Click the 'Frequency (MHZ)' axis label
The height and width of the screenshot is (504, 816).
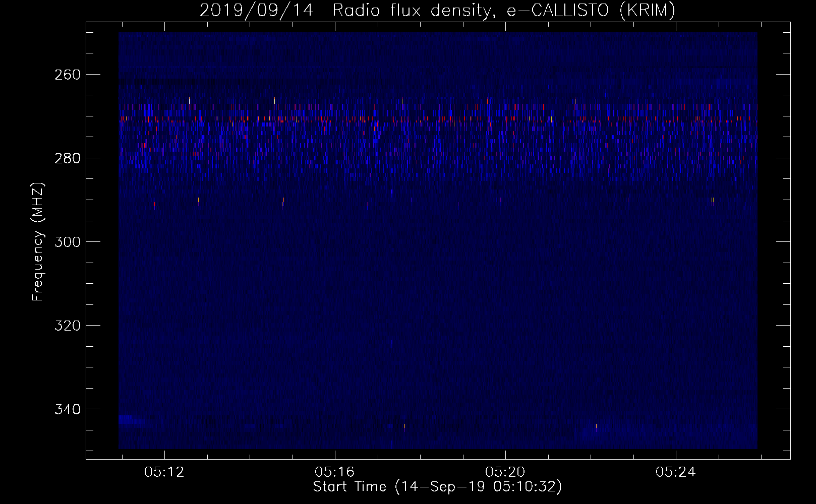coord(38,242)
